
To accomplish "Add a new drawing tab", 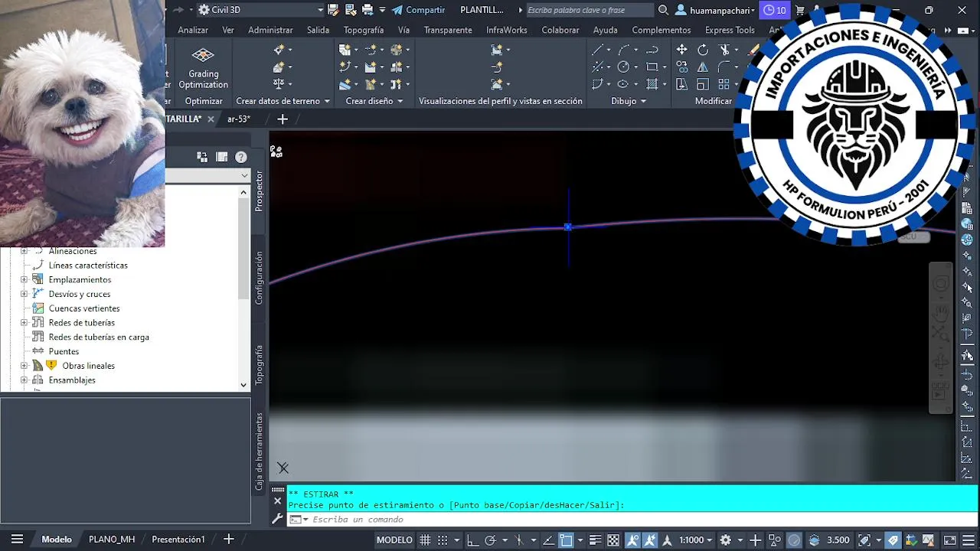I will (x=283, y=119).
